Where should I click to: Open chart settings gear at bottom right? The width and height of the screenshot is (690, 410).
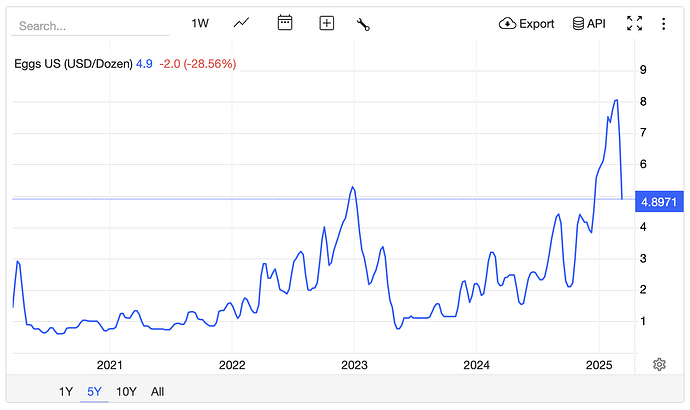pos(659,364)
